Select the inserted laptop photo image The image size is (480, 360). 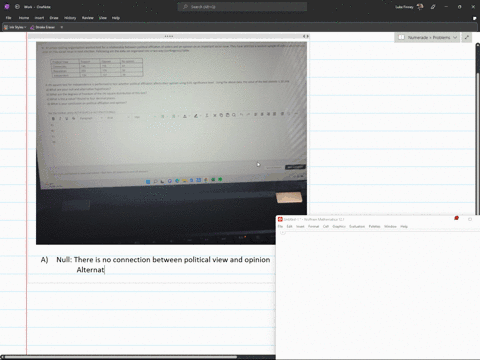pyautogui.click(x=171, y=143)
